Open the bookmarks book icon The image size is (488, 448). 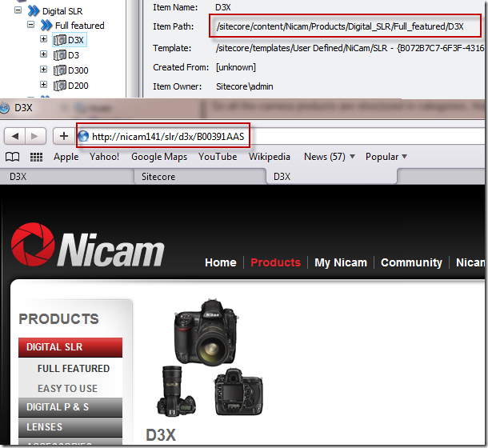pos(13,157)
